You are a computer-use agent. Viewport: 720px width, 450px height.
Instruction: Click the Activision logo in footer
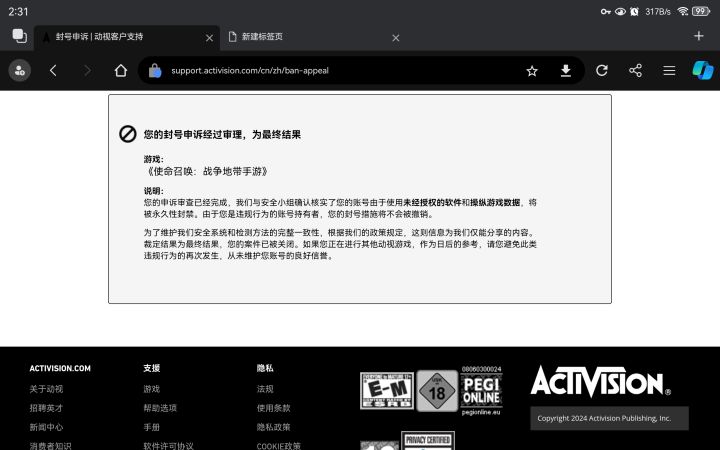click(x=601, y=381)
